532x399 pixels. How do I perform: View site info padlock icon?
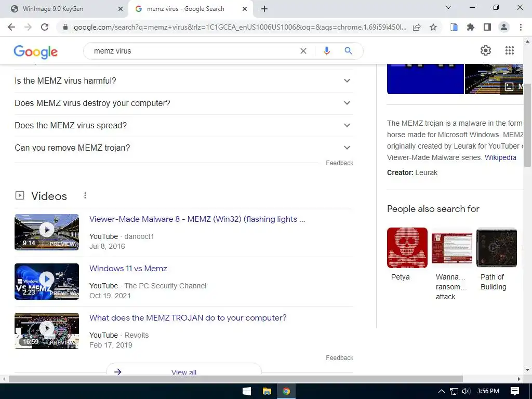click(x=65, y=27)
